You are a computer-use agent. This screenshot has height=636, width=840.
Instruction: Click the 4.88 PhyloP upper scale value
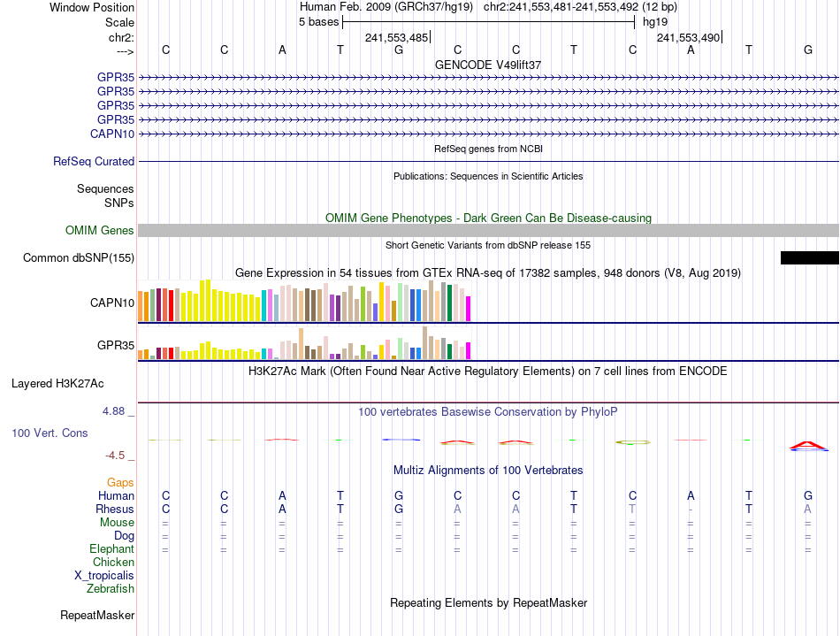(113, 411)
